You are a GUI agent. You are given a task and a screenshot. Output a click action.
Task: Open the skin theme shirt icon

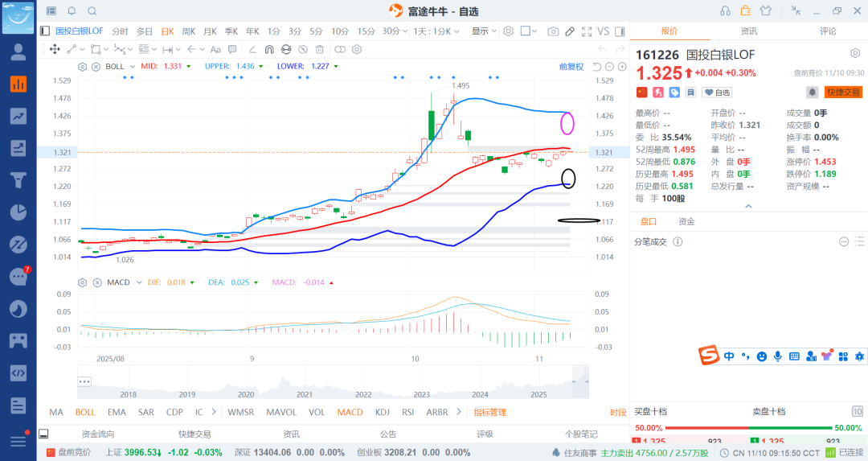pyautogui.click(x=766, y=10)
